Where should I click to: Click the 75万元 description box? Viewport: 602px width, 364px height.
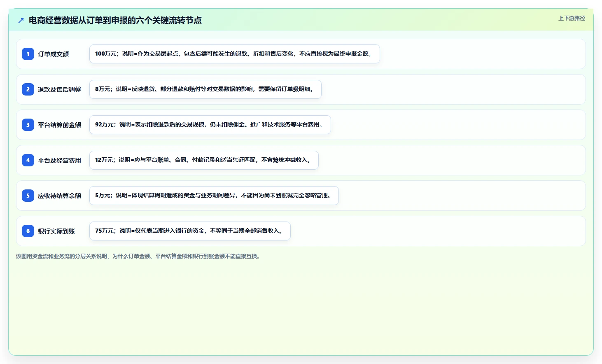tap(190, 231)
